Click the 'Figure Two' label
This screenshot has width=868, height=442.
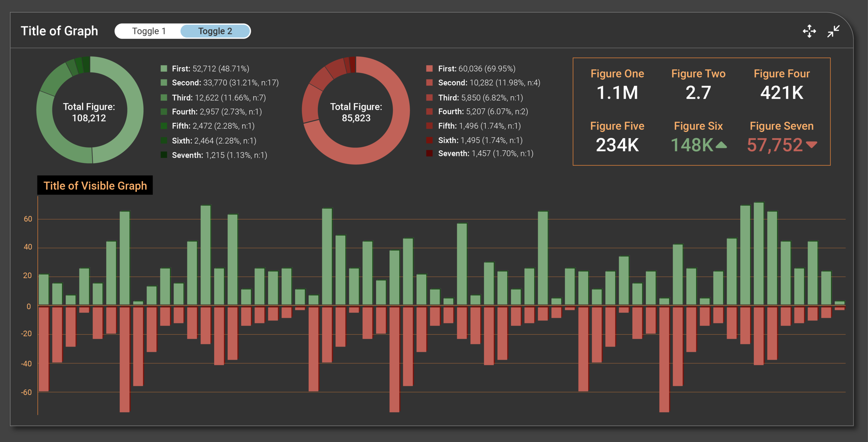pyautogui.click(x=699, y=74)
